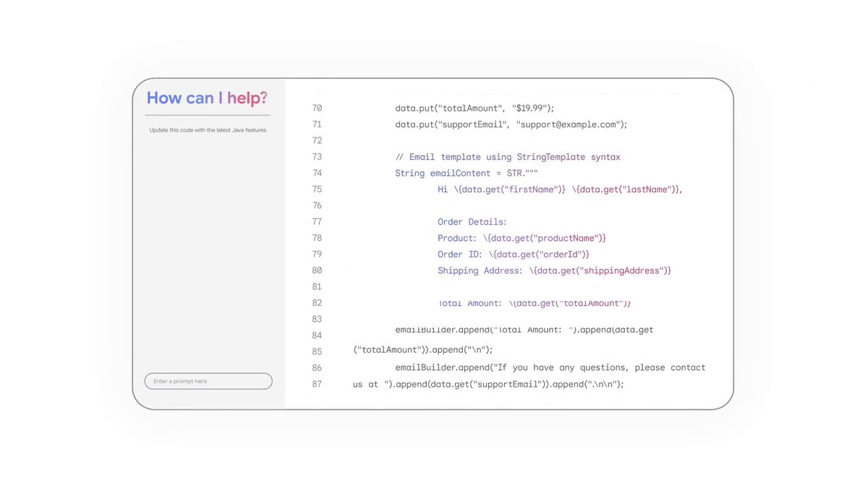Click the "Shipping Address:" template line
868x488 pixels.
point(555,270)
